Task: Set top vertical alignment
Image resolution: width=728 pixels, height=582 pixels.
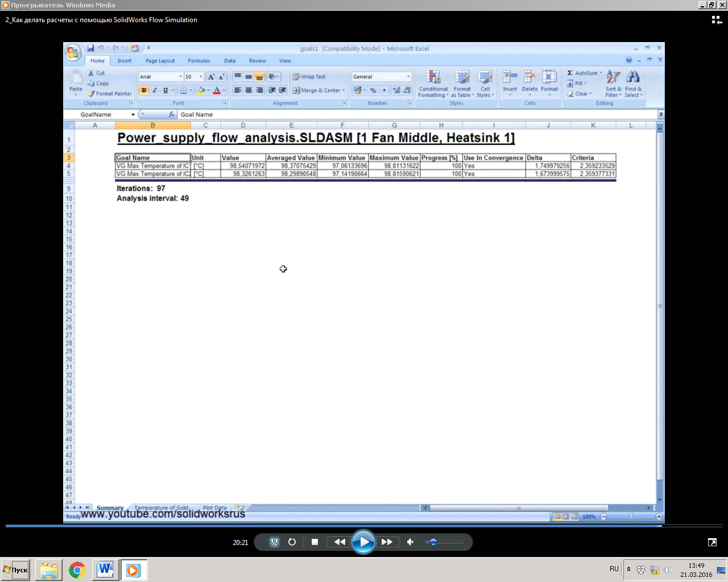Action: tap(238, 77)
